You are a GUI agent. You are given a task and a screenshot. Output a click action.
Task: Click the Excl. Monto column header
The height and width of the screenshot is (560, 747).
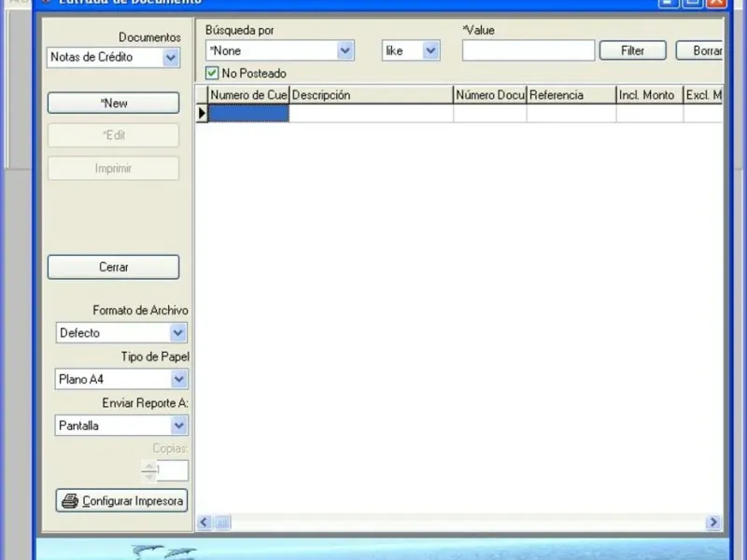[703, 95]
